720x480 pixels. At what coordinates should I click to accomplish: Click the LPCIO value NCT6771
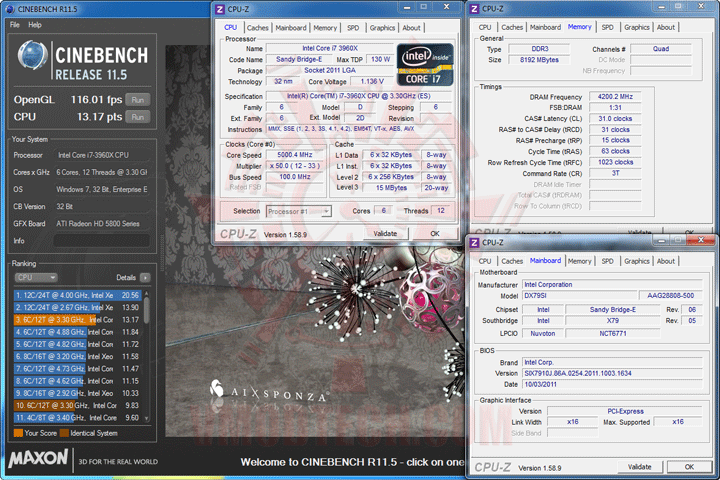[613, 333]
